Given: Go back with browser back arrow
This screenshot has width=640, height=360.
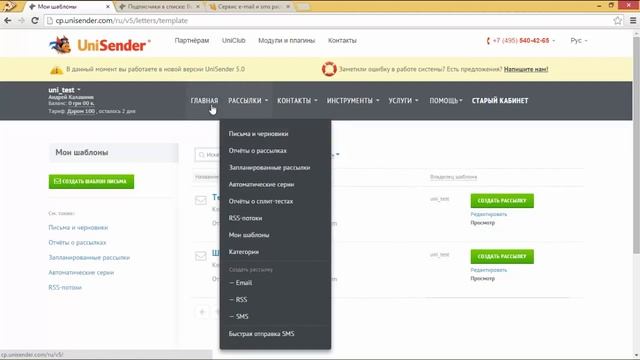Looking at the screenshot, I should coord(8,20).
